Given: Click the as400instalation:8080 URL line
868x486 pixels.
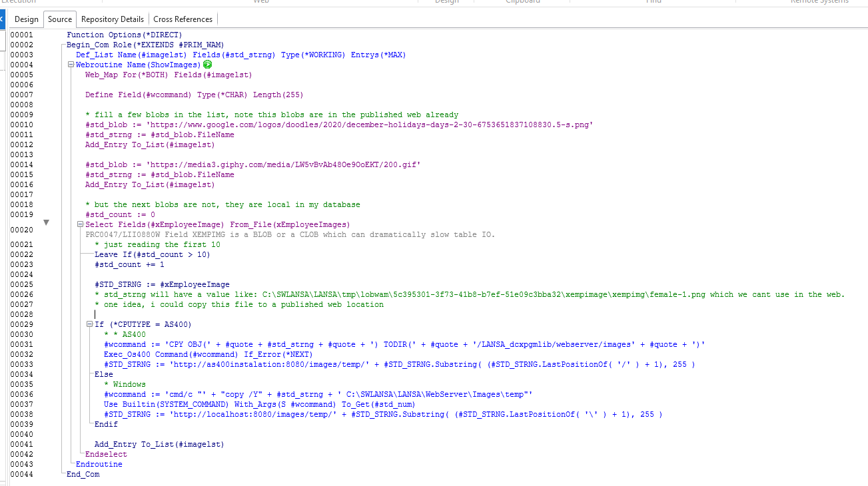Looking at the screenshot, I should tap(400, 364).
